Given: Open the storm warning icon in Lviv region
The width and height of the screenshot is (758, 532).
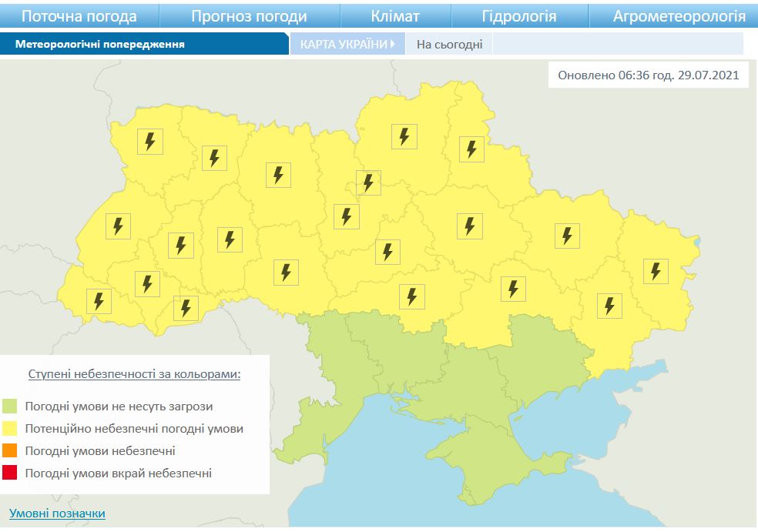Looking at the screenshot, I should click(118, 226).
